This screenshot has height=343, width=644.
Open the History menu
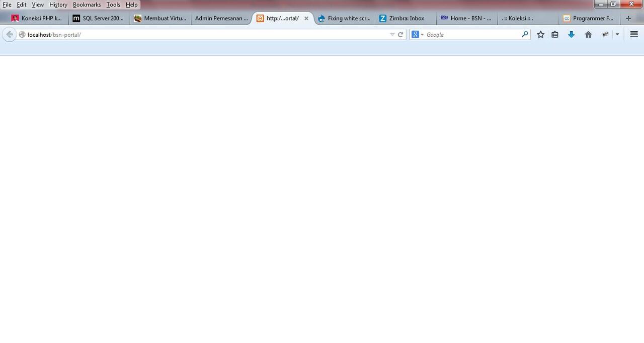58,5
